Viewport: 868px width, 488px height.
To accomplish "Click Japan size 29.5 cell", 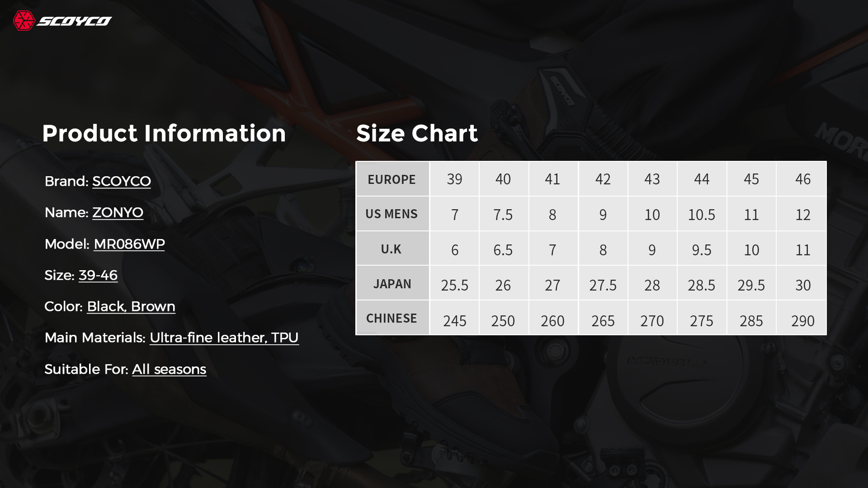I will point(751,283).
